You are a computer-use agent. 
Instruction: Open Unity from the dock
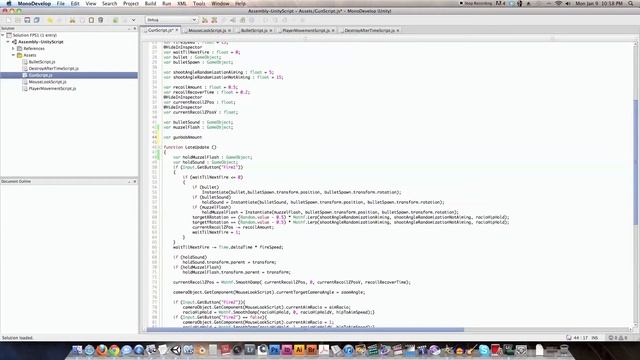point(176,350)
